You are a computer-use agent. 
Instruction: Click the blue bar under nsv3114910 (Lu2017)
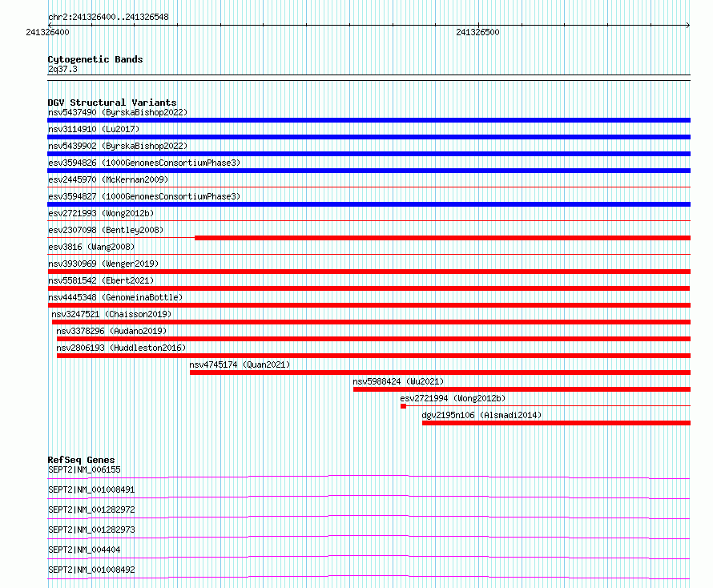(x=369, y=137)
